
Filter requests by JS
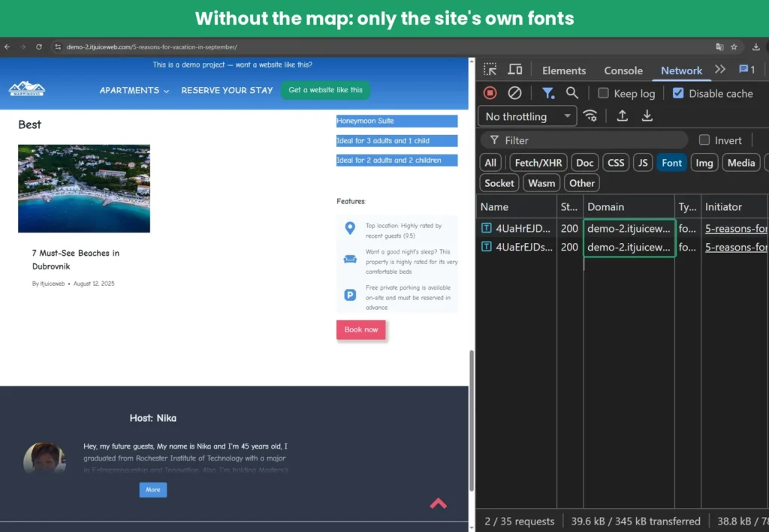pos(643,163)
